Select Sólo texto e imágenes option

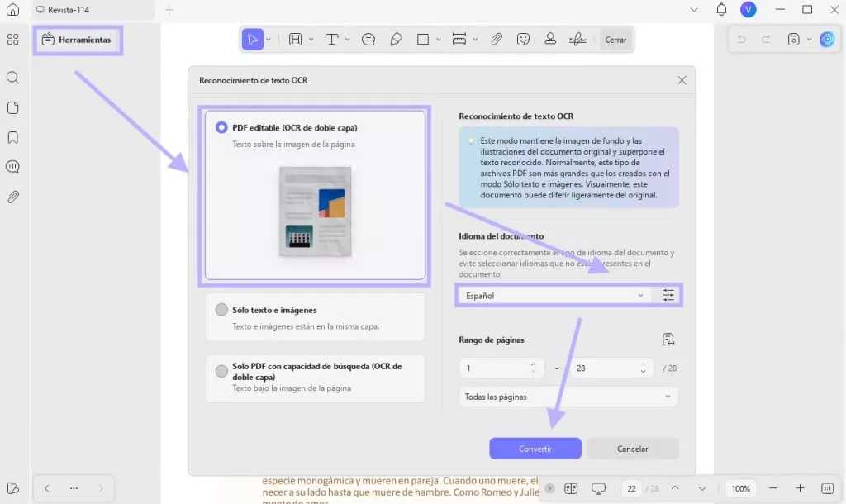(x=221, y=310)
